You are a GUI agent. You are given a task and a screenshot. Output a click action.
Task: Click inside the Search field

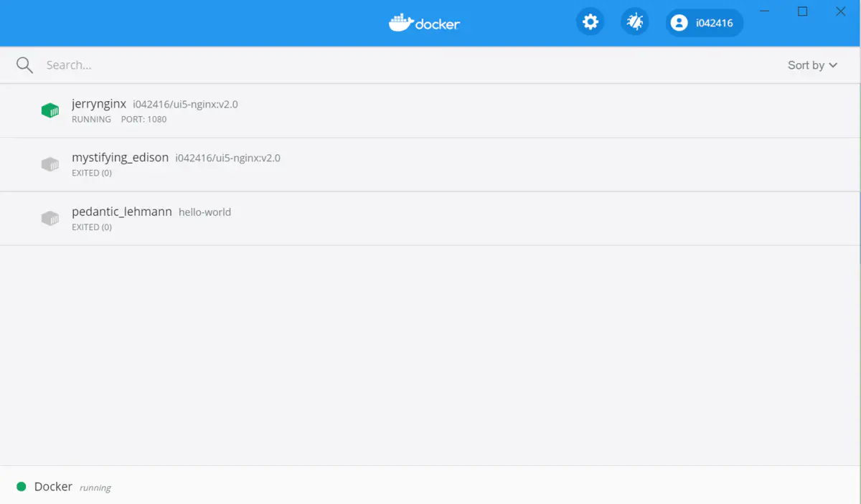[x=143, y=65]
